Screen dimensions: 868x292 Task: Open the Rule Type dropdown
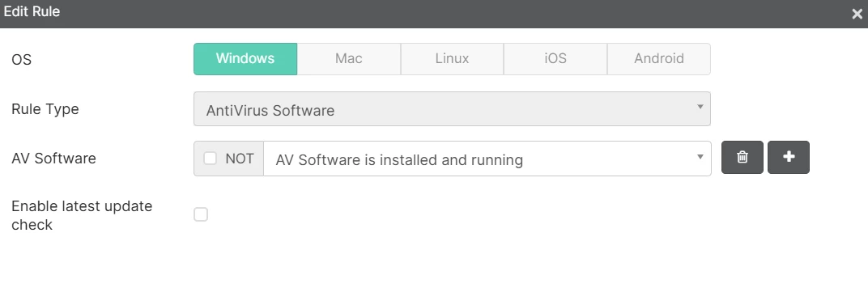pyautogui.click(x=452, y=109)
